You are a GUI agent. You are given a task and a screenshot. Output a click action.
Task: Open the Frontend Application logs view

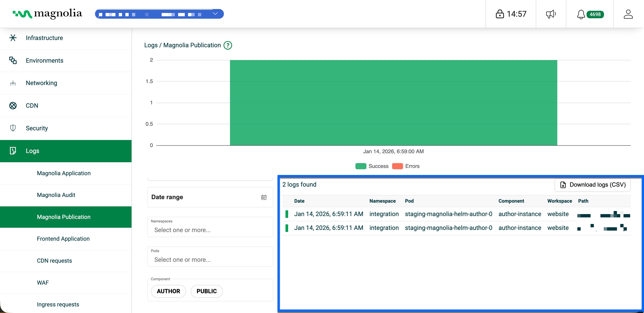point(63,238)
